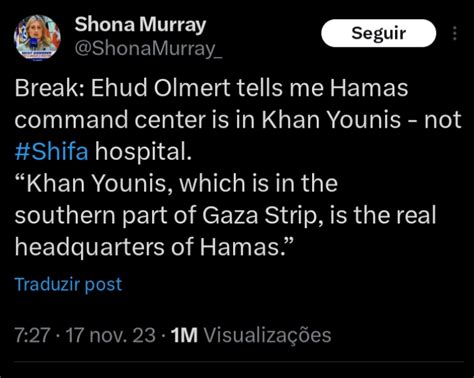This screenshot has width=474, height=378.
Task: Open the 7:27 timestamp link
Action: click(32, 335)
